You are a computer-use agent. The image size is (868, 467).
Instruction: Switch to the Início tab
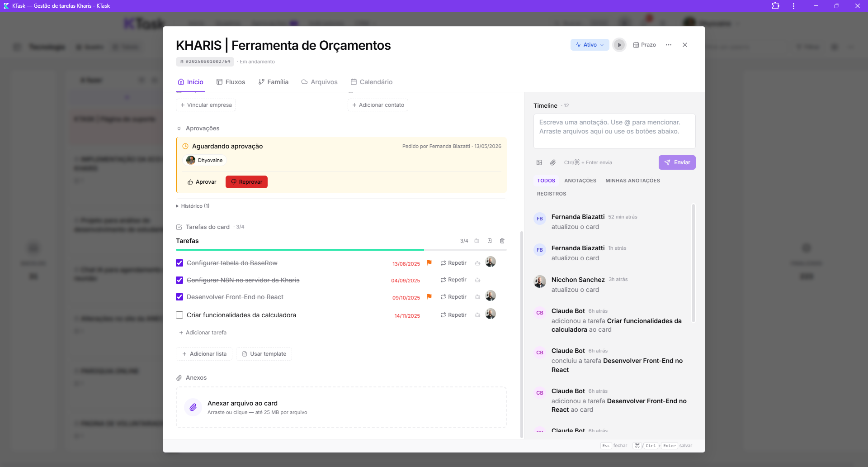190,82
